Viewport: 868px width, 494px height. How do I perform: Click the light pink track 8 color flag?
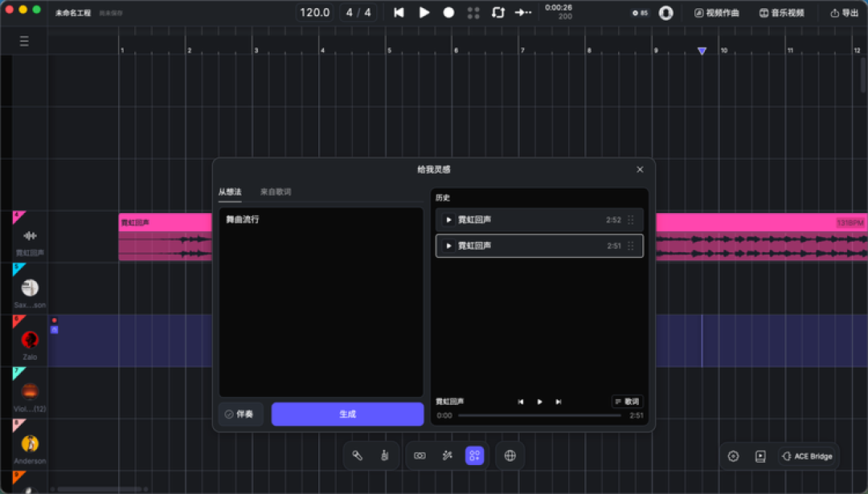click(17, 424)
